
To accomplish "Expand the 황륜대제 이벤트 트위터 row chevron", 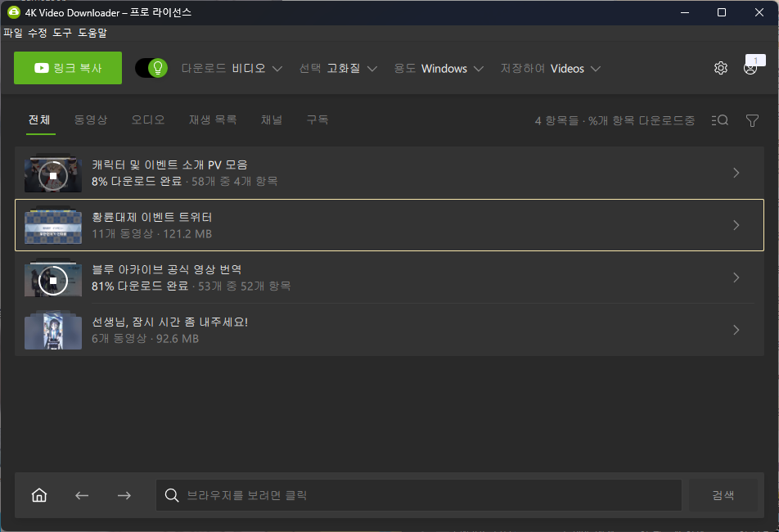I will (736, 225).
